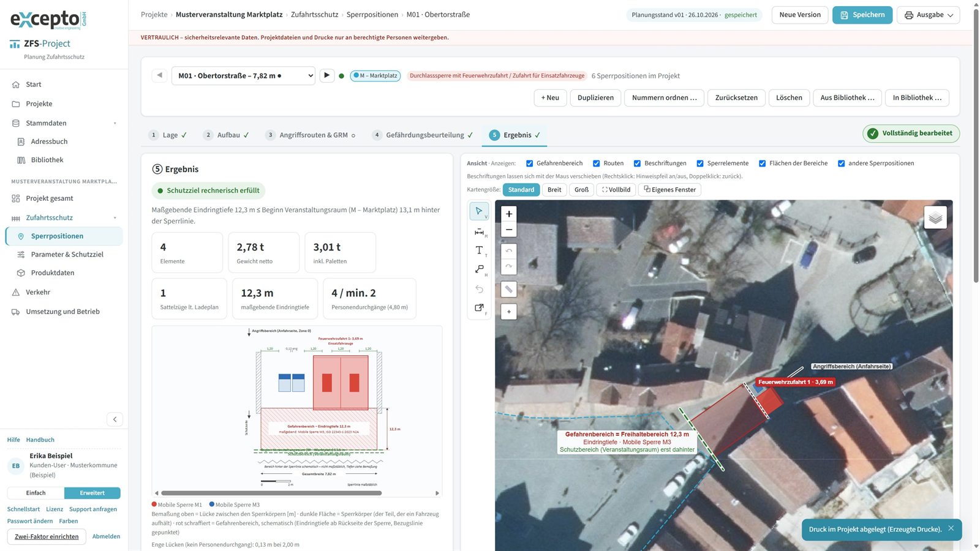Viewport: 980px width, 551px height.
Task: Open Verkehr section in sidebar
Action: click(38, 293)
